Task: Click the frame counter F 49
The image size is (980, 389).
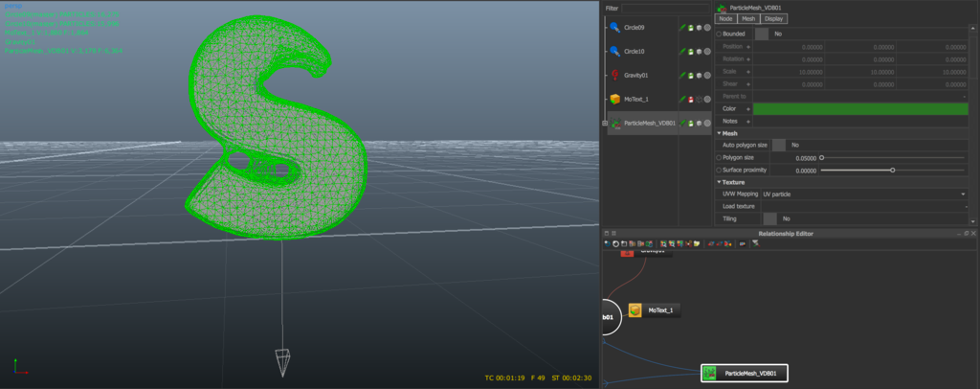Action: 538,378
